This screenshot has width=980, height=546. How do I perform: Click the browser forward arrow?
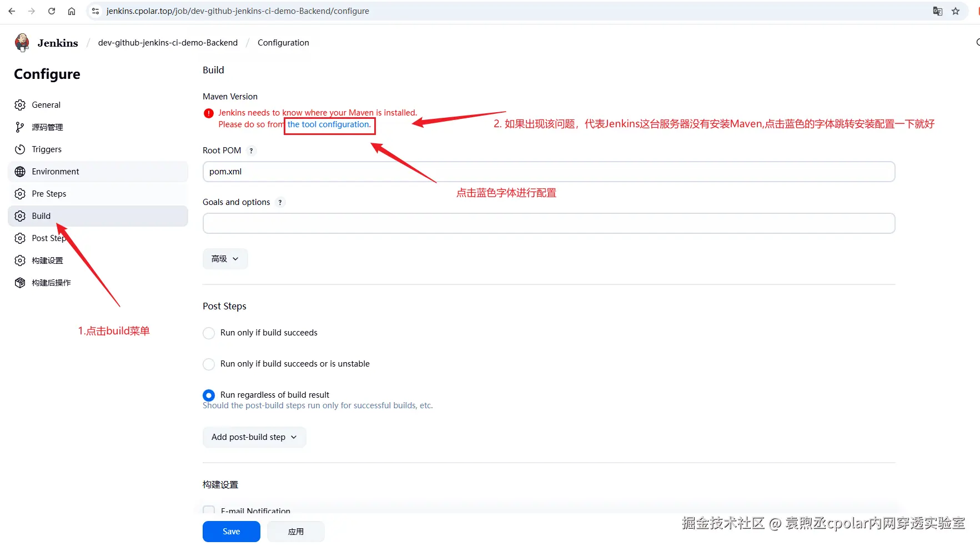[x=32, y=11]
